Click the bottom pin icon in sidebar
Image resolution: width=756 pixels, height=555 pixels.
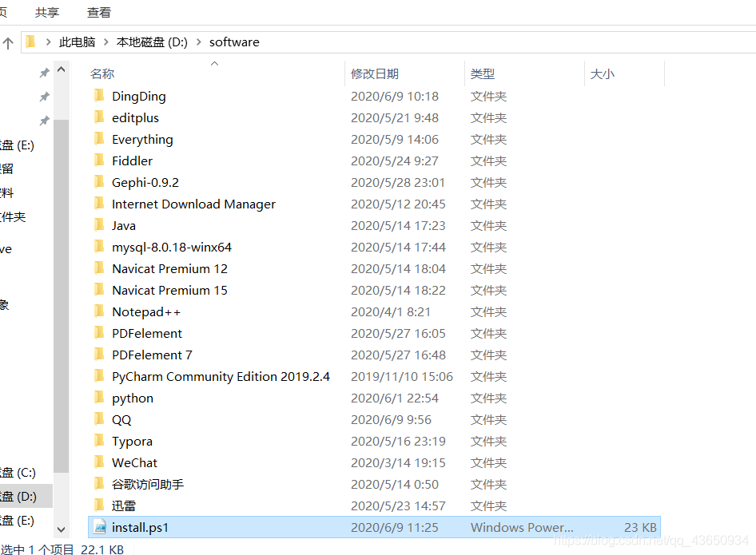(45, 121)
